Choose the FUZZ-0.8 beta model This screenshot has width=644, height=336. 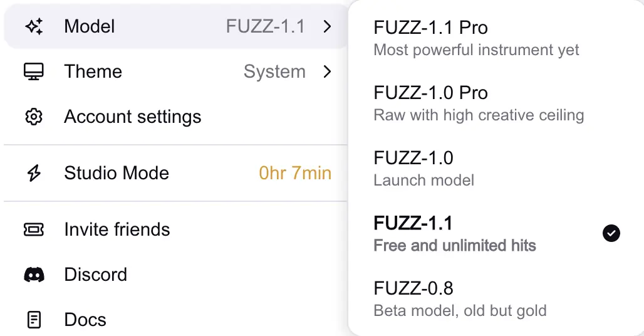[x=413, y=288]
